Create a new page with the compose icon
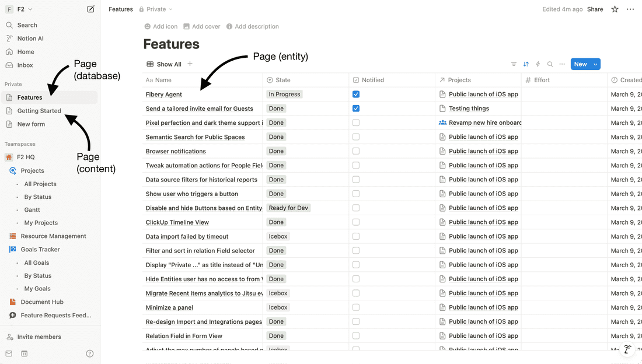Image resolution: width=642 pixels, height=364 pixels. pos(90,9)
